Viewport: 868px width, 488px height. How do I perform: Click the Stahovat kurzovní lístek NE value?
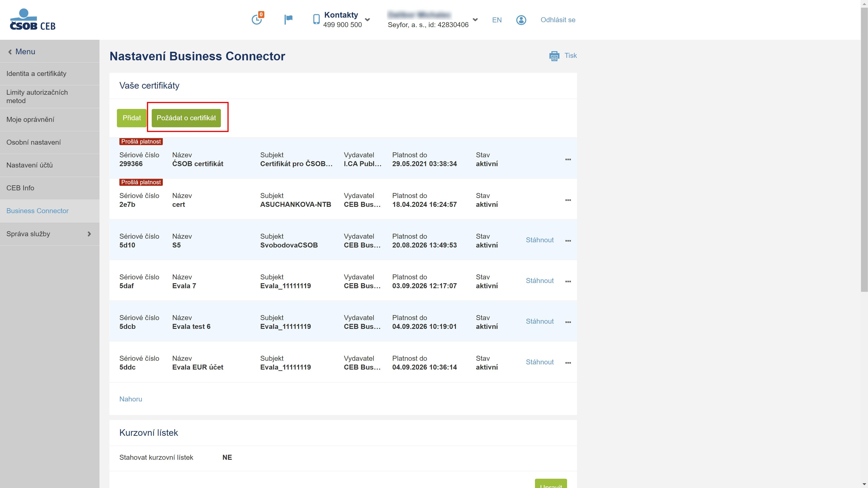click(227, 457)
